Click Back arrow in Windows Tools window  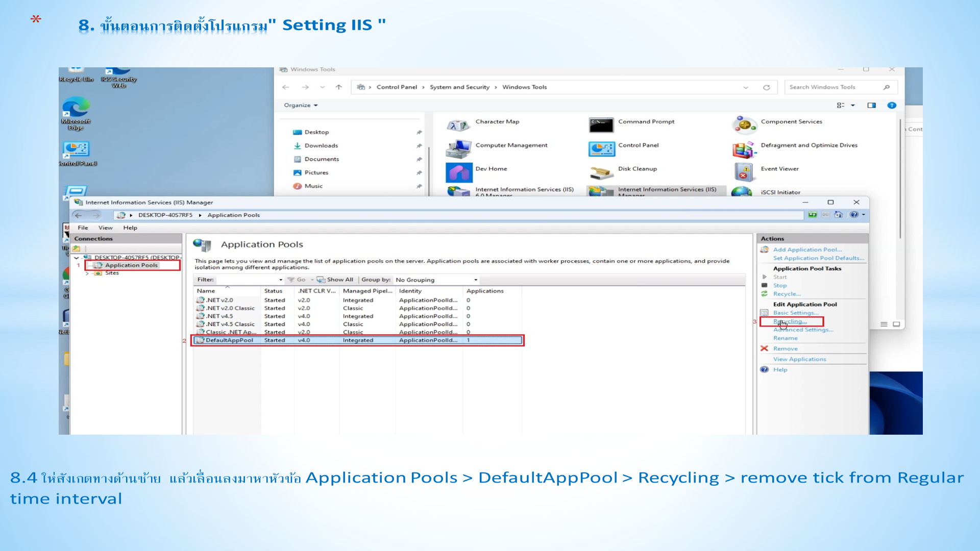click(286, 87)
